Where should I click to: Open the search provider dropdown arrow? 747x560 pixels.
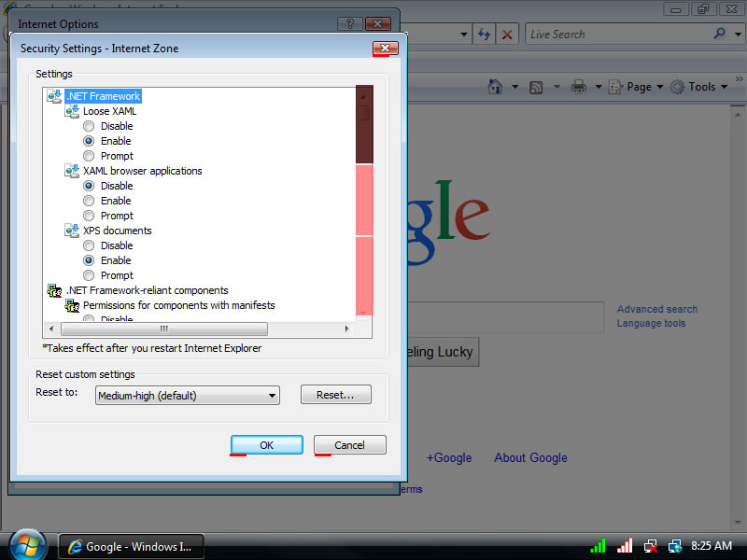pyautogui.click(x=735, y=35)
